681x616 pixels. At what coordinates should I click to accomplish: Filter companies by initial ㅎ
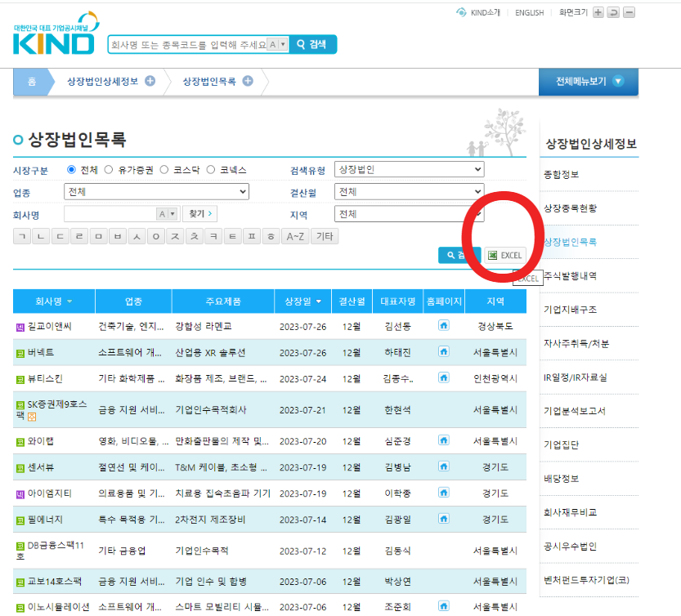[x=271, y=236]
